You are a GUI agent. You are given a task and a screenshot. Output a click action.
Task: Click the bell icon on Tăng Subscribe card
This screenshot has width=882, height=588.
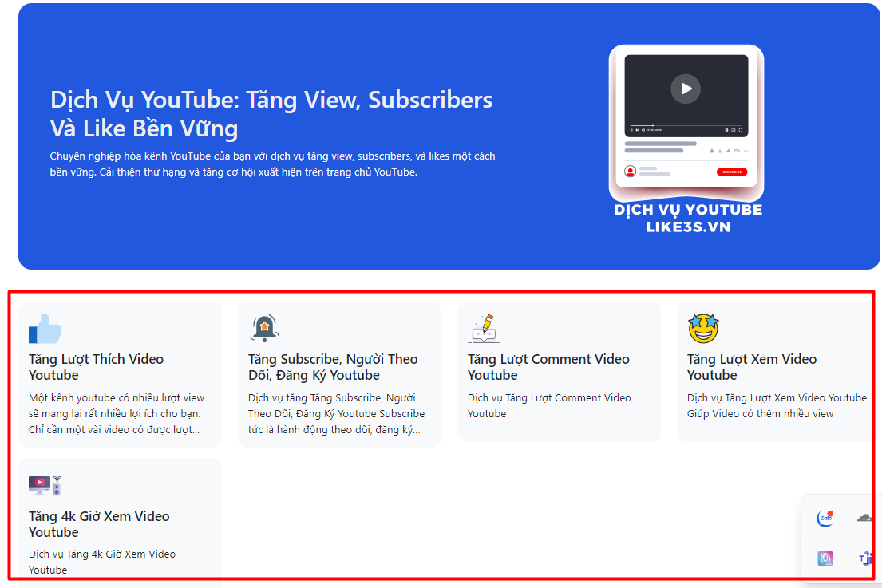coord(264,328)
